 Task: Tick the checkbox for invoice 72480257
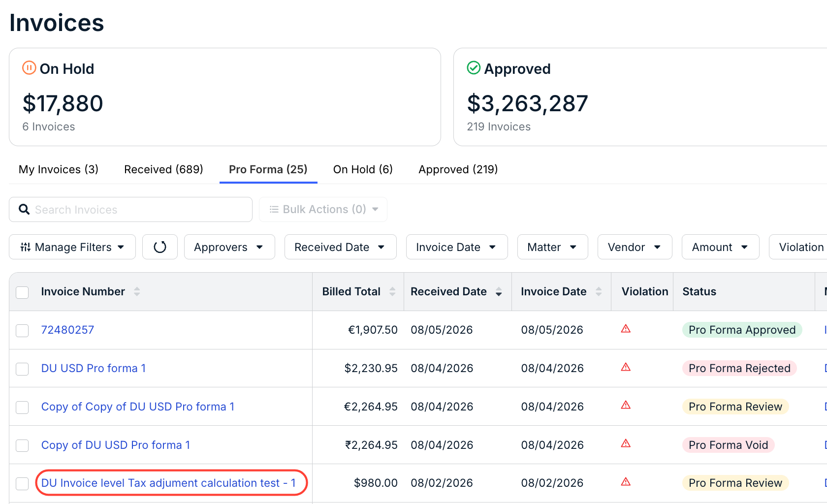22,330
